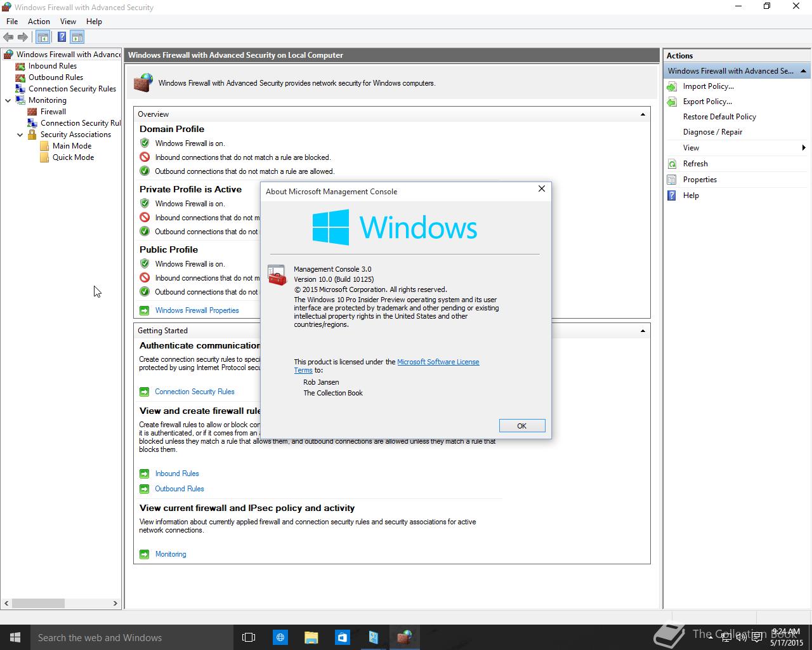Open Windows Firewall Properties link
The width and height of the screenshot is (812, 650).
[x=197, y=310]
